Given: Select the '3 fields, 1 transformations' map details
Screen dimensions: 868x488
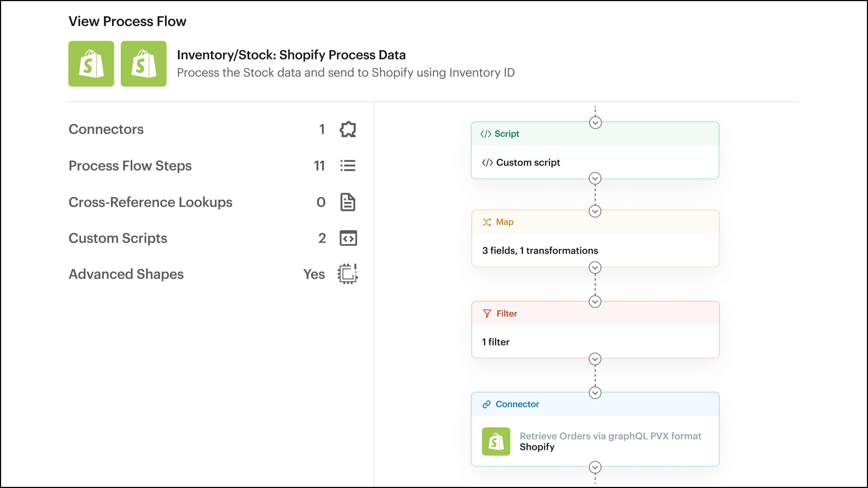Looking at the screenshot, I should pos(540,251).
